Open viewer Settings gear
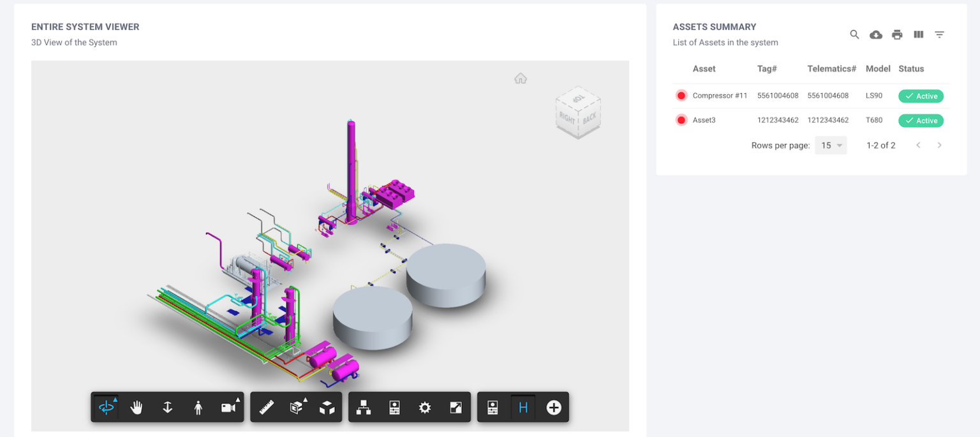This screenshot has height=437, width=980. tap(425, 407)
